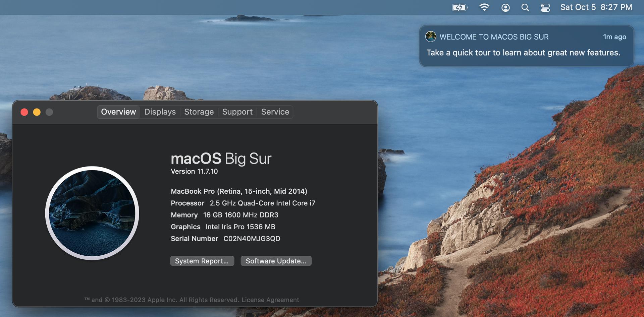Open the Welcome to macOS Big Sur notification

click(527, 46)
